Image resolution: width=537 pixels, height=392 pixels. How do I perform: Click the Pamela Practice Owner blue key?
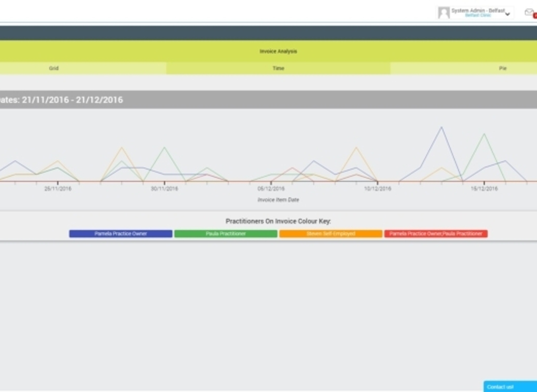tap(121, 234)
